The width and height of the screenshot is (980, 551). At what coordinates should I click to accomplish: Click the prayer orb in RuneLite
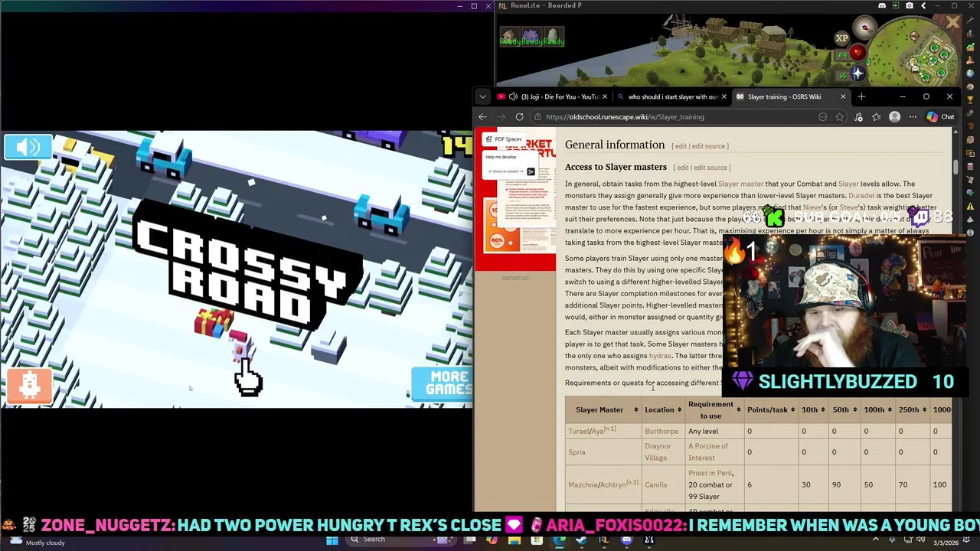click(857, 73)
